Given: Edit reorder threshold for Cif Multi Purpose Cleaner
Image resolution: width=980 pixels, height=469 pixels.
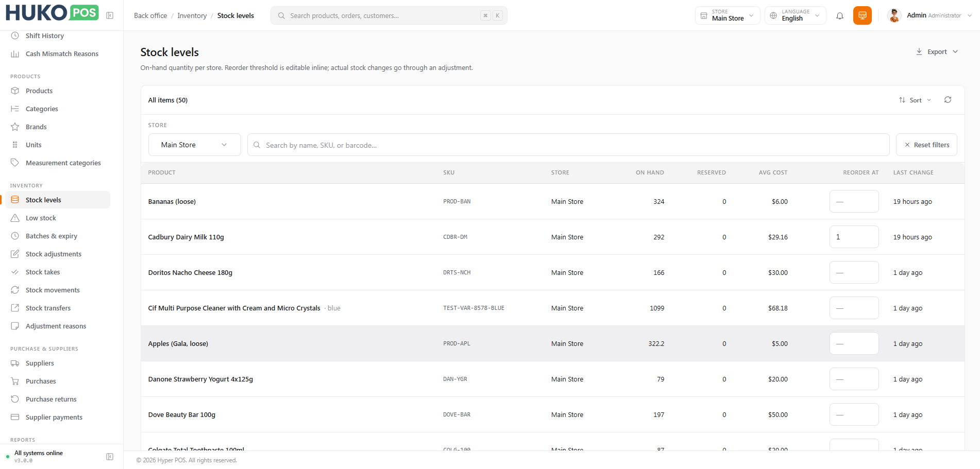Looking at the screenshot, I should (x=854, y=308).
